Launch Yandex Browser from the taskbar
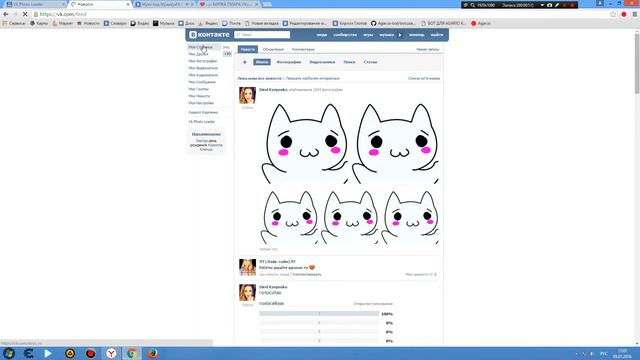This screenshot has width=640, height=360. click(x=111, y=353)
